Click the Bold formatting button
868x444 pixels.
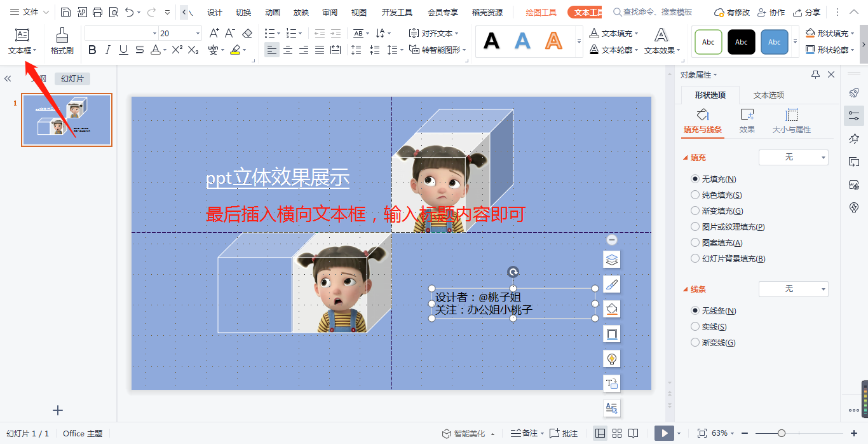(93, 50)
